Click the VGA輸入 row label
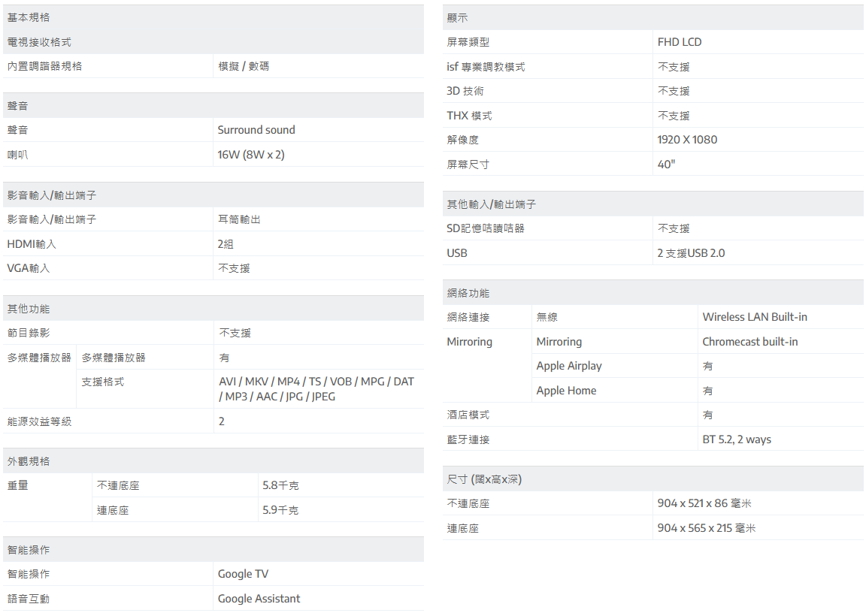This screenshot has height=616, width=866. 29,268
